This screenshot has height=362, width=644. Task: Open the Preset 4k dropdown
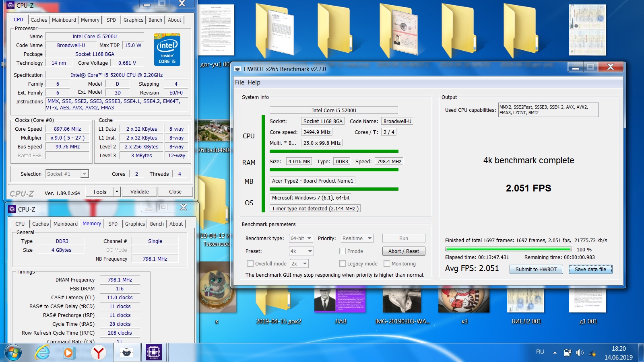click(301, 251)
